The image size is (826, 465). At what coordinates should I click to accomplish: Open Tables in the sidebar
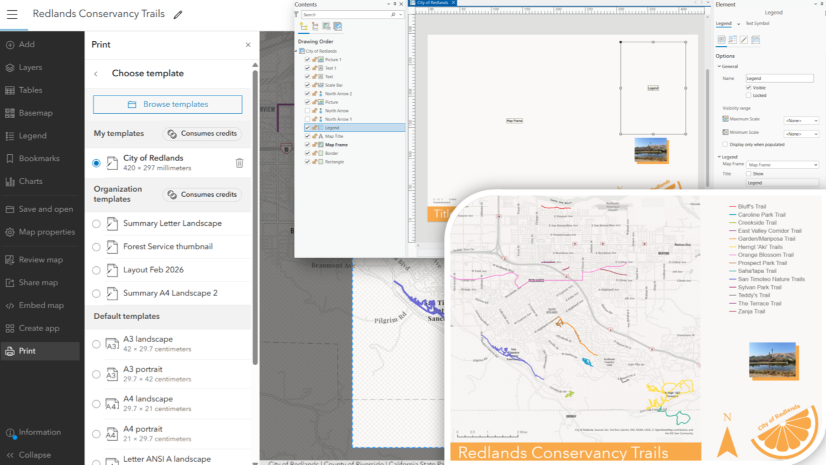[x=40, y=90]
